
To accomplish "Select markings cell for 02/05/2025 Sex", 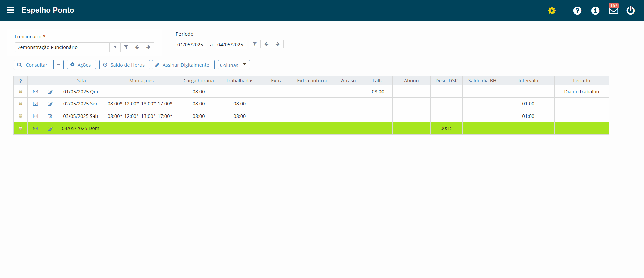I will point(142,104).
